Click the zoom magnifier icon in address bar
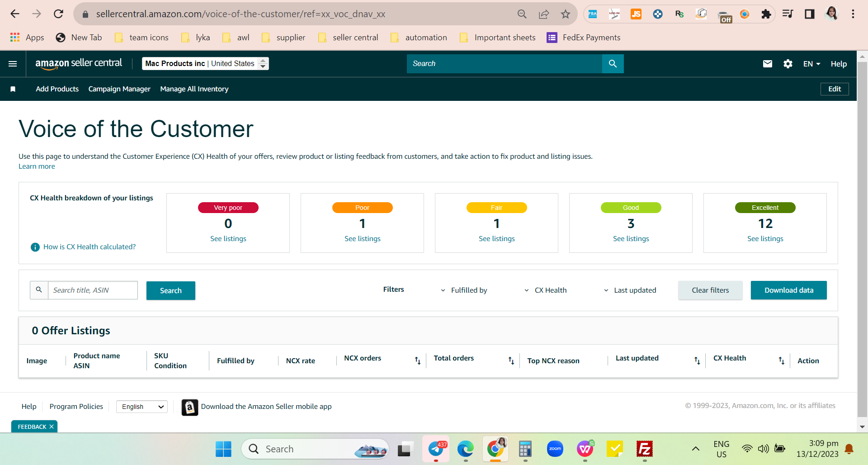 click(522, 14)
